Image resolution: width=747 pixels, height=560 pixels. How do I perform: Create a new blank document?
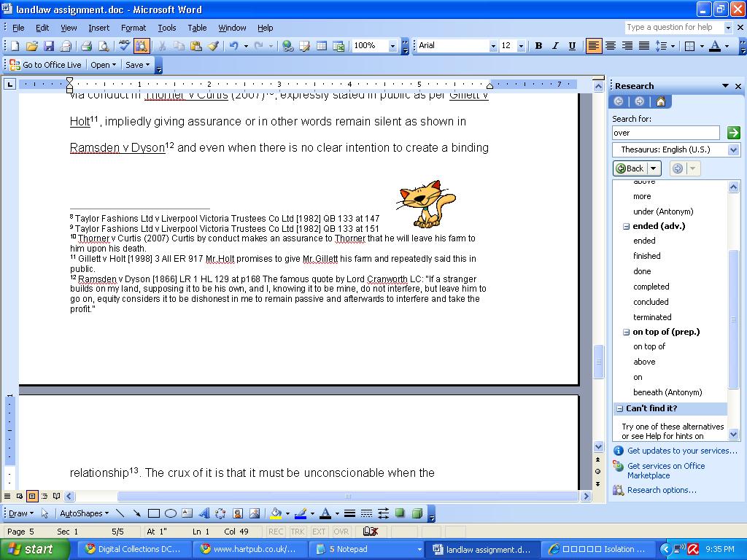(15, 46)
